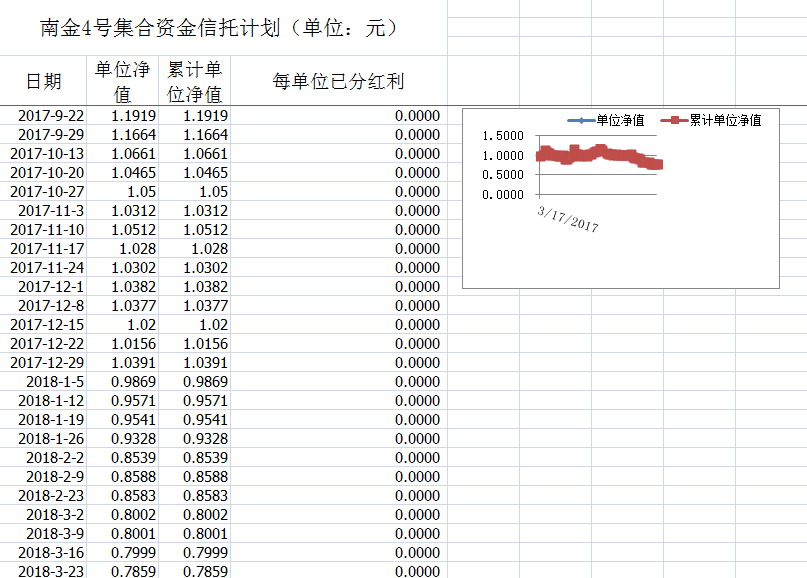Select the dividend cell in the 2017-12-15 row
The height and width of the screenshot is (578, 807).
tap(338, 325)
